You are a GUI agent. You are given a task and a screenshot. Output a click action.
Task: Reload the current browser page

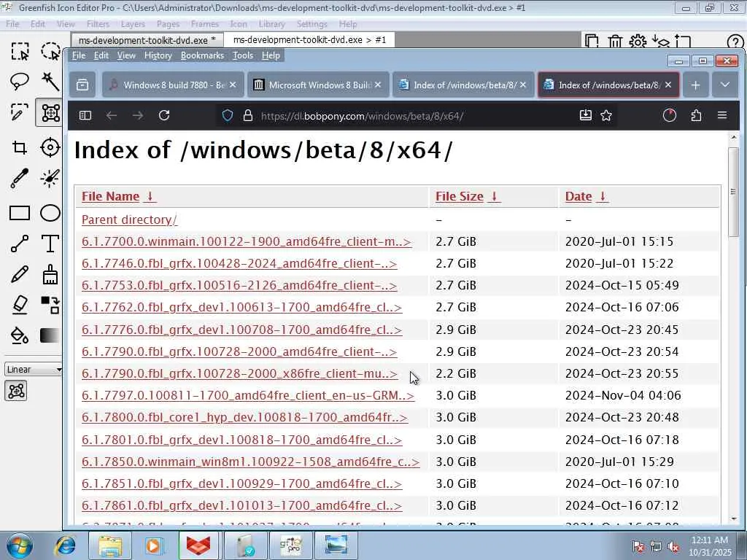(164, 115)
